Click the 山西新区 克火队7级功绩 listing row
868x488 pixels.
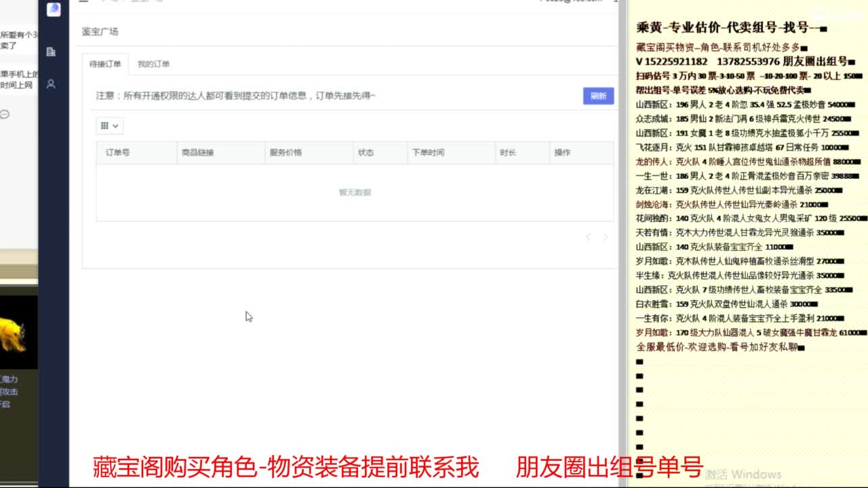pyautogui.click(x=744, y=290)
